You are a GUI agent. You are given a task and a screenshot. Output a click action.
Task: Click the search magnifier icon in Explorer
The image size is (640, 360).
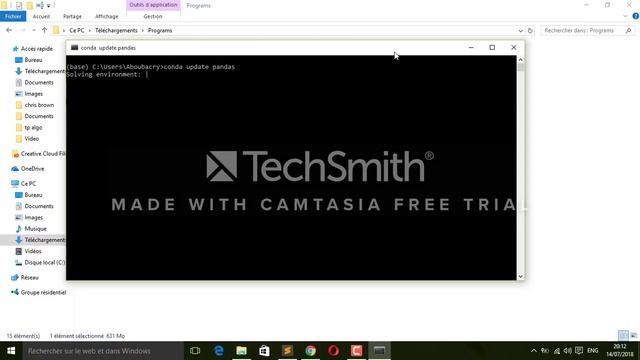629,31
